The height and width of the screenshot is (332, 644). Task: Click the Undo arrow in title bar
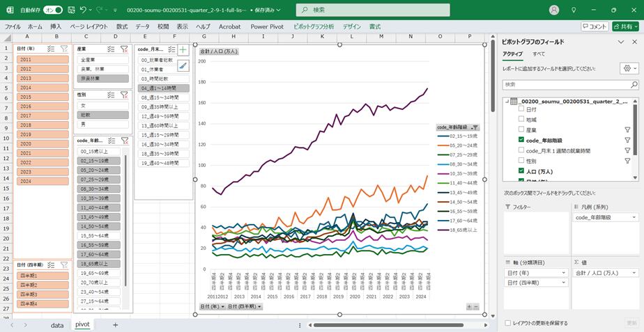83,10
